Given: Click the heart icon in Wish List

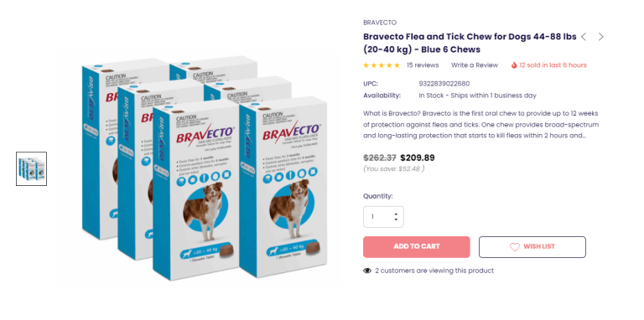Looking at the screenshot, I should (515, 247).
